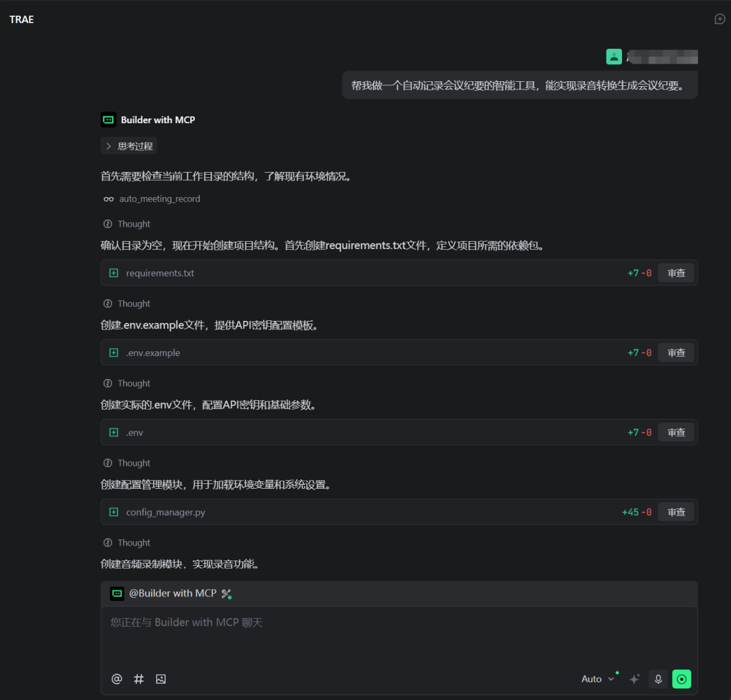The height and width of the screenshot is (700, 731).
Task: Click the # context reference icon
Action: click(x=139, y=678)
